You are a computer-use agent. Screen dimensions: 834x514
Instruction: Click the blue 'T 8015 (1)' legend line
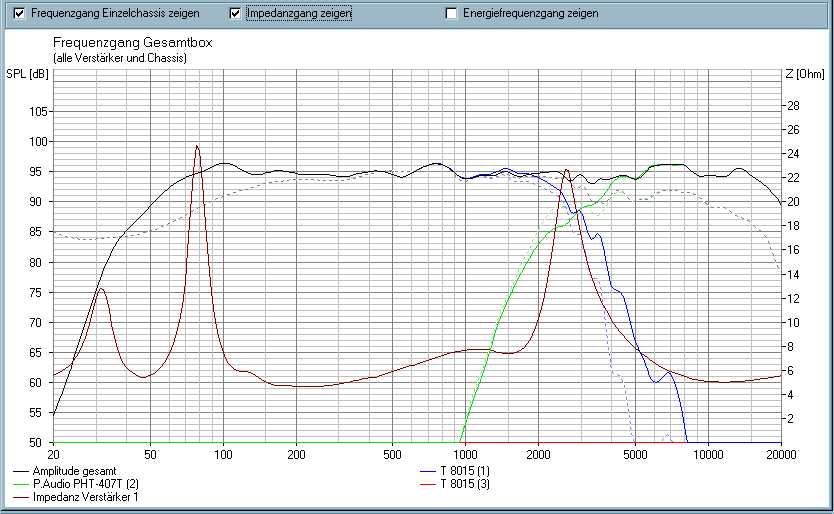point(428,471)
